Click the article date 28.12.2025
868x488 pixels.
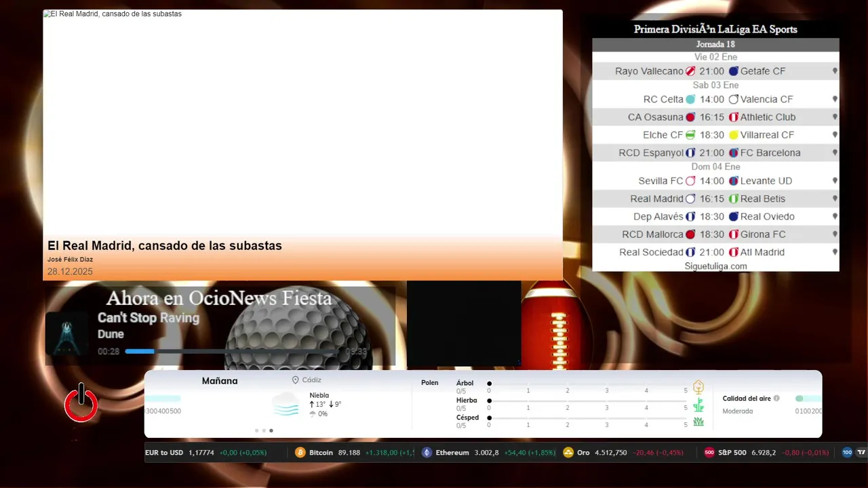tap(70, 272)
